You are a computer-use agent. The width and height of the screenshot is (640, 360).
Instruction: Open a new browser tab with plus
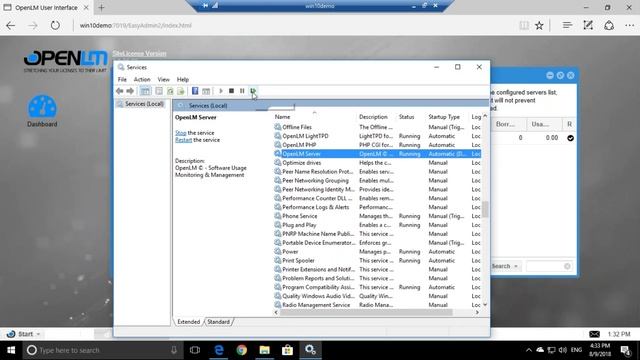[x=101, y=7]
